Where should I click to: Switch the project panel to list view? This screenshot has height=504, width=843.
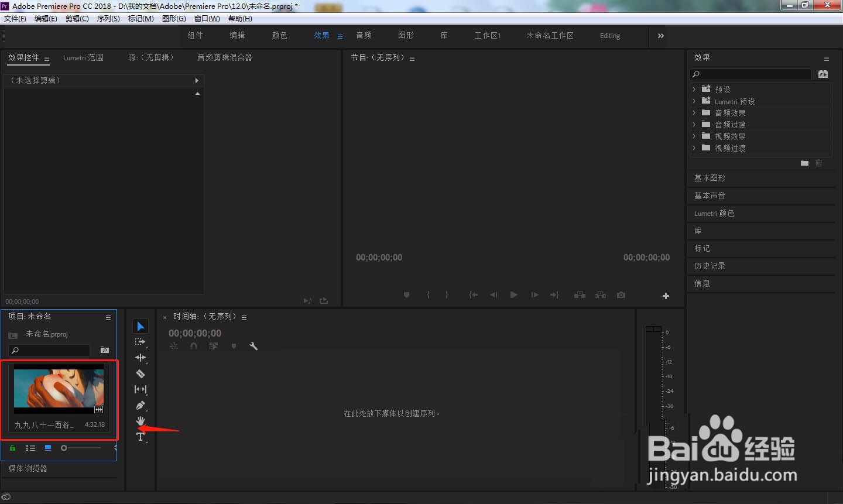[30, 448]
